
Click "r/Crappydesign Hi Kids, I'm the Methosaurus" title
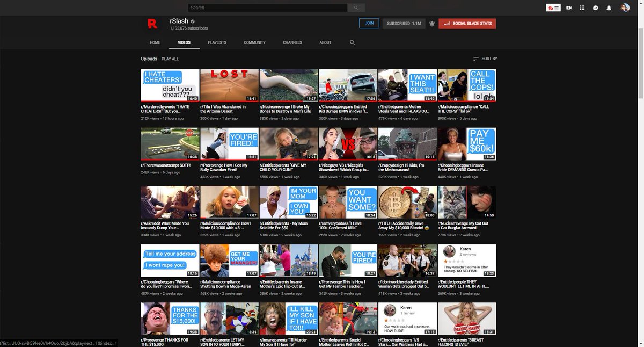pyautogui.click(x=401, y=167)
